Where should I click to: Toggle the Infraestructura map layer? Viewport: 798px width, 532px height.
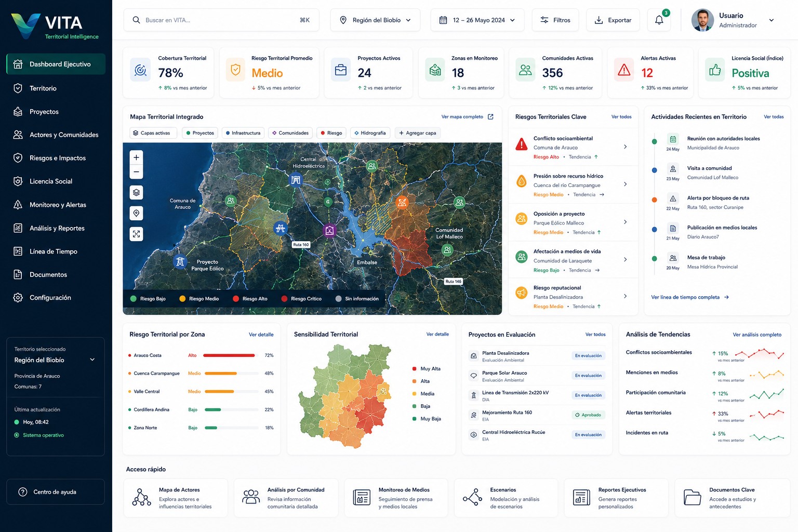click(x=243, y=133)
